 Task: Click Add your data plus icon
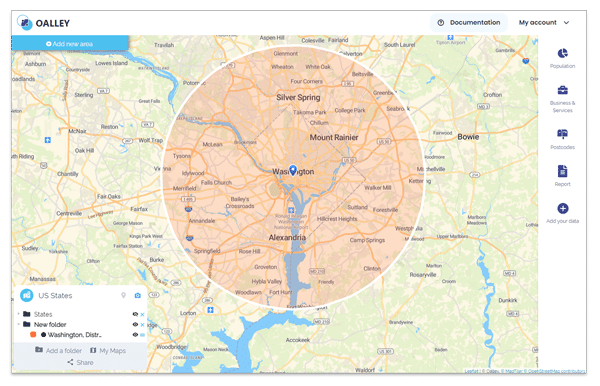pos(562,208)
